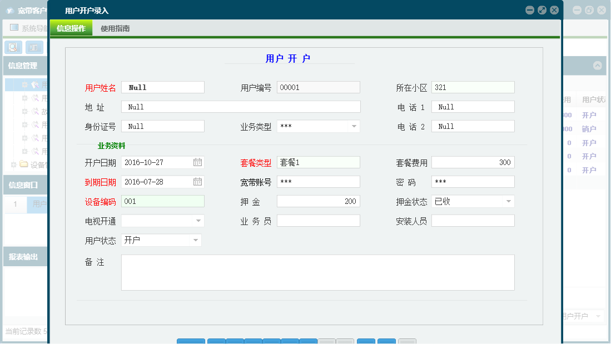
Task: Click the second toolbar icon beside the magnifier
Action: point(34,47)
